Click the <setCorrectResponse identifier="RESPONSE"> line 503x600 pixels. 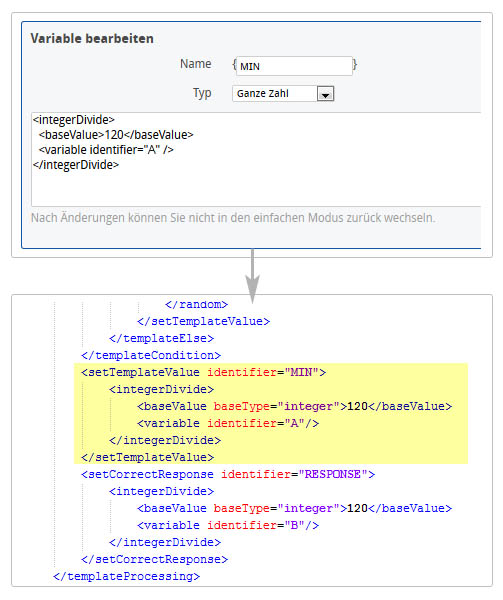pyautogui.click(x=228, y=474)
